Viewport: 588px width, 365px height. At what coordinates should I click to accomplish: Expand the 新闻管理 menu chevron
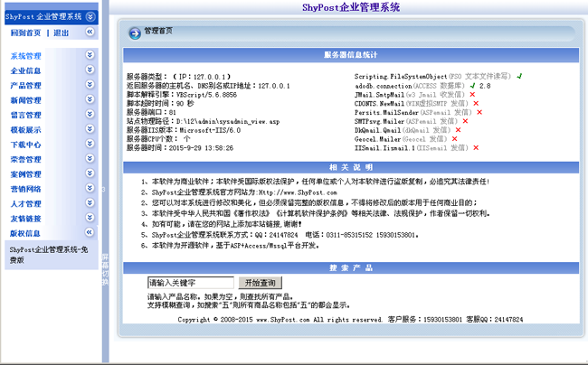(90, 99)
